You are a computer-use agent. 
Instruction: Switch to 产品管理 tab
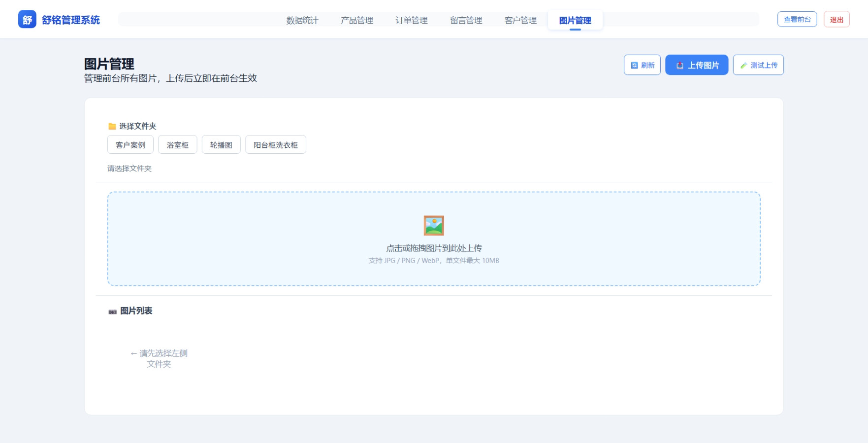click(357, 20)
